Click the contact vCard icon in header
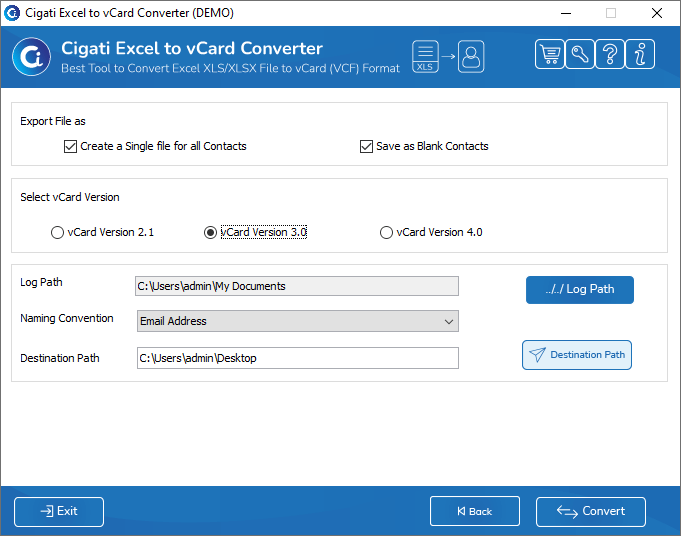This screenshot has height=536, width=681. (471, 56)
